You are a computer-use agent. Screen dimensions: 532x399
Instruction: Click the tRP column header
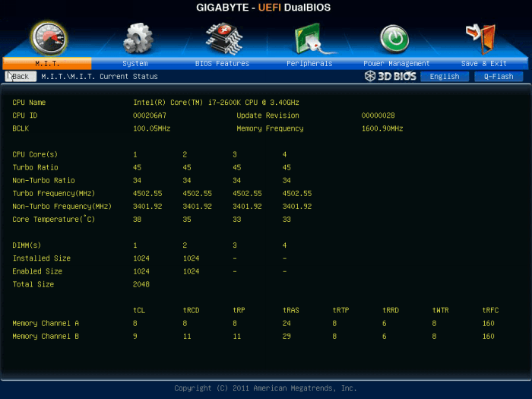tap(239, 310)
